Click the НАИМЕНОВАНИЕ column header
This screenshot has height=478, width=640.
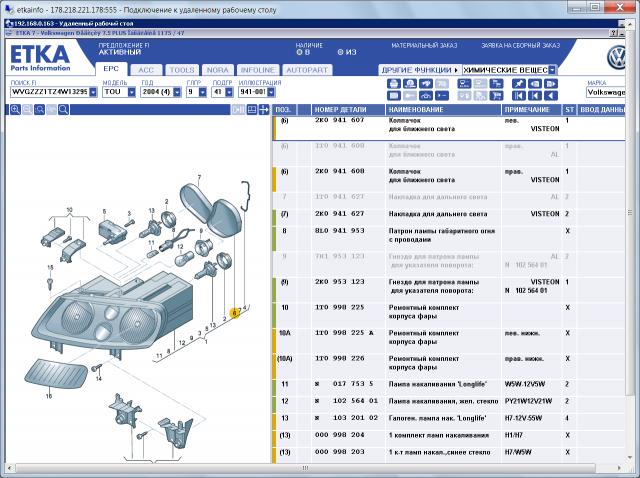[443, 109]
